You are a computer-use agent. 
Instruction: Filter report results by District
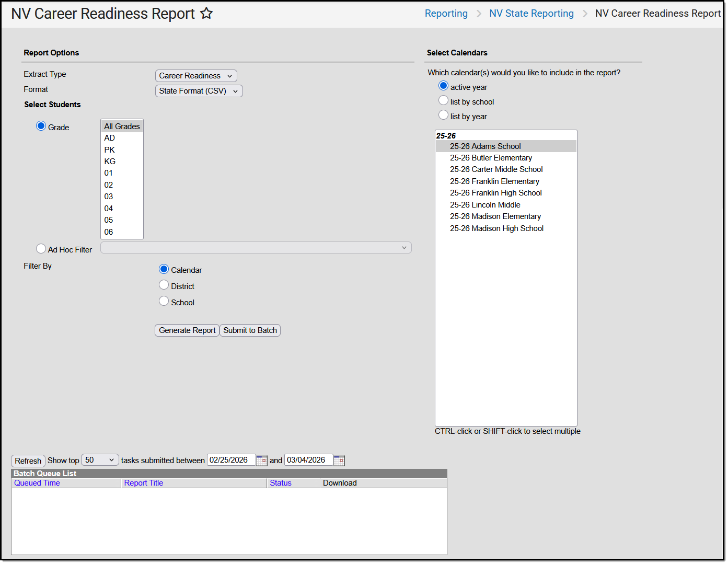pos(164,285)
